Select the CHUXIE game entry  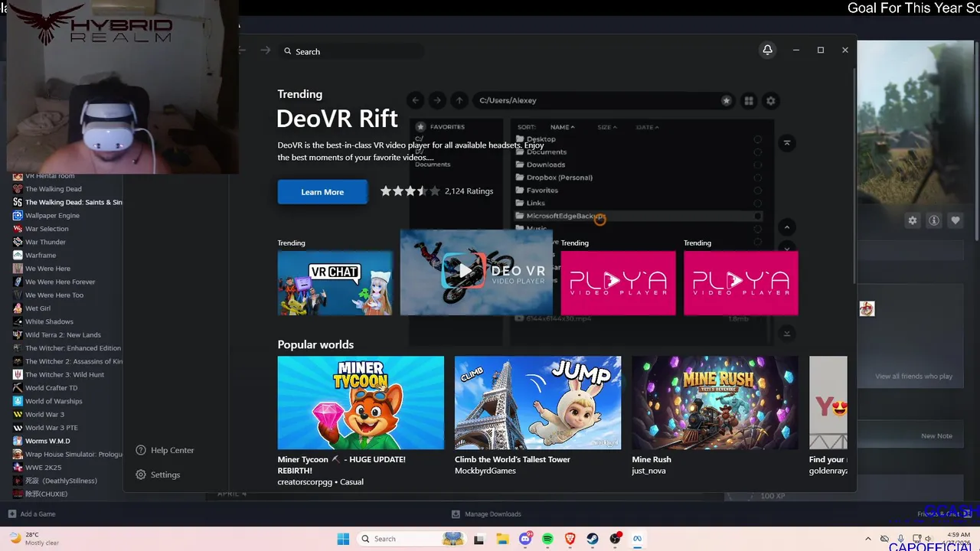46,494
